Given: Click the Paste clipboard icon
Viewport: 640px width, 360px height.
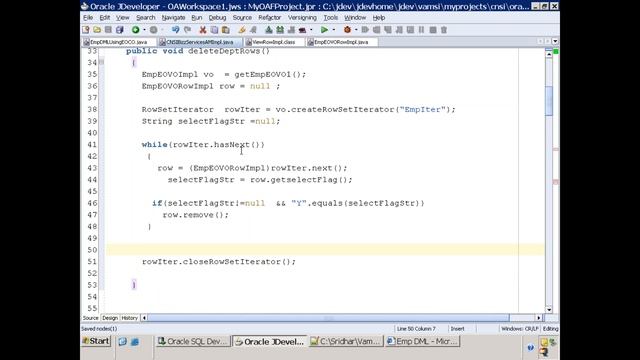Looking at the screenshot, I should point(225,30).
